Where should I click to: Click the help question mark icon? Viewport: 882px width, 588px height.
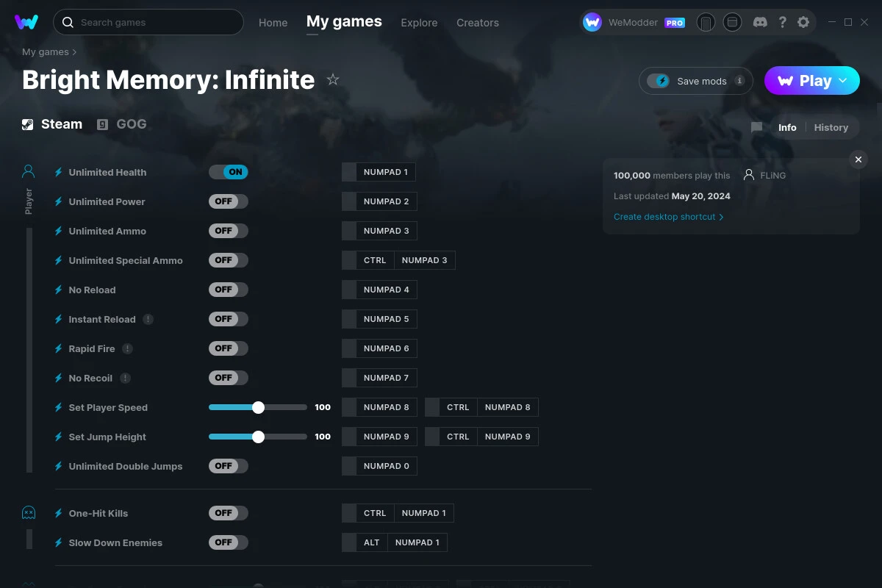[782, 22]
